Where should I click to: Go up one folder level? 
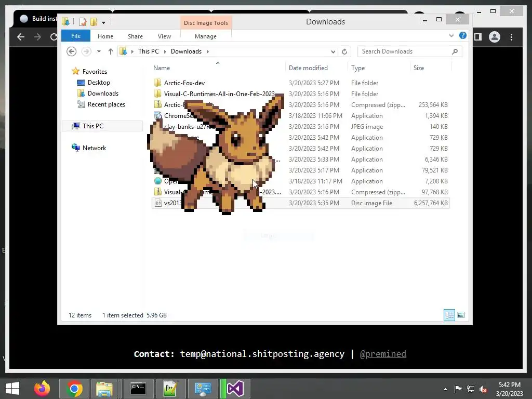(x=110, y=51)
